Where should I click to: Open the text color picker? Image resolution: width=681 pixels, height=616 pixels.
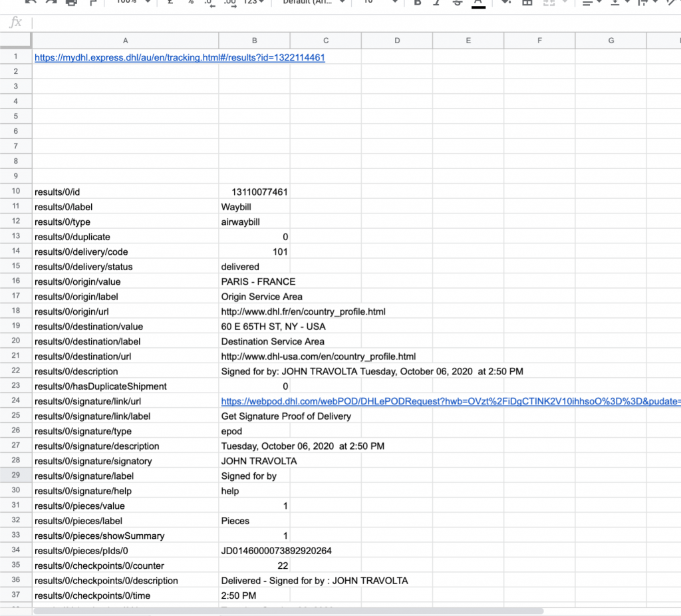[x=477, y=3]
